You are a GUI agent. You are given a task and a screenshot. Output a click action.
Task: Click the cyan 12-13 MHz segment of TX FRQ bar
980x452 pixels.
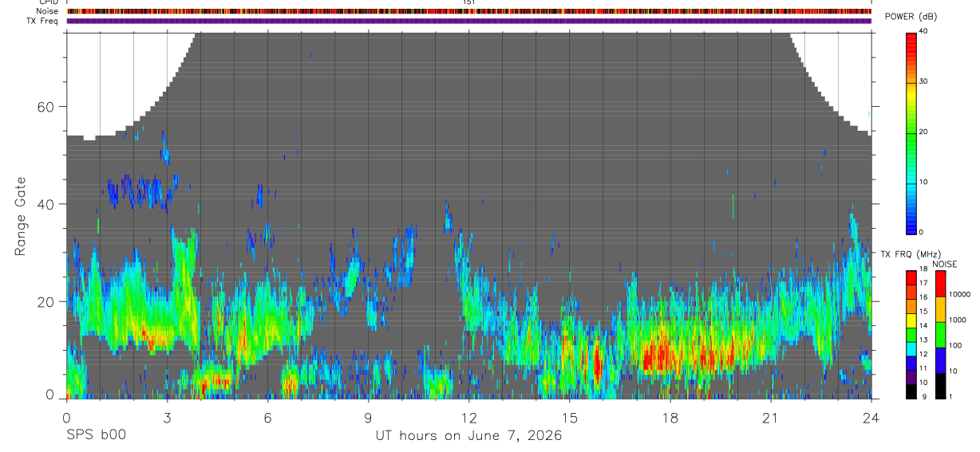point(911,348)
